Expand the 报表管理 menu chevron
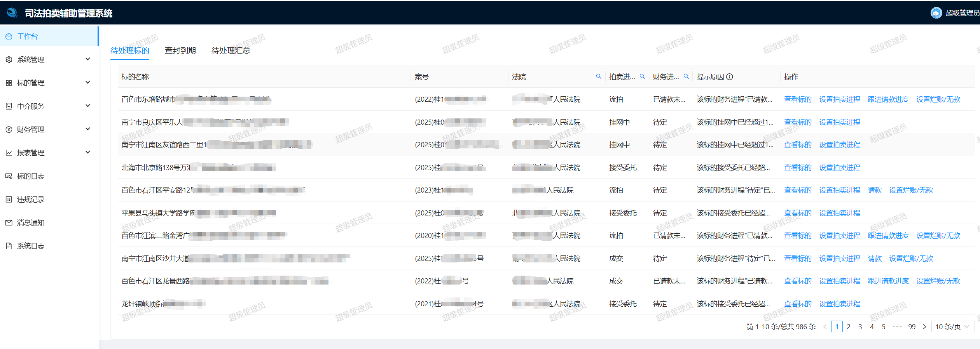Viewport: 980px width, 349px height. coord(88,152)
